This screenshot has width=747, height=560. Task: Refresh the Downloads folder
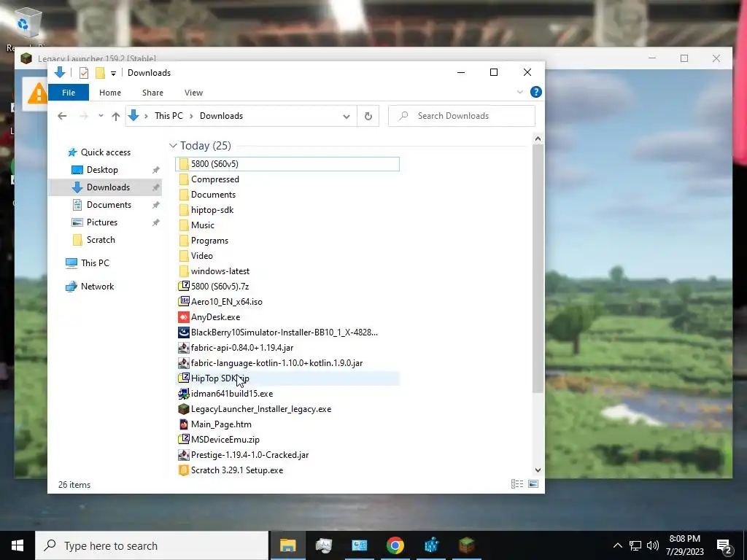[368, 116]
